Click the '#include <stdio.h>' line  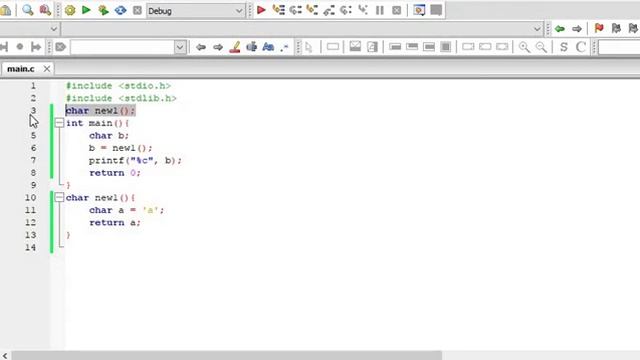(x=118, y=86)
